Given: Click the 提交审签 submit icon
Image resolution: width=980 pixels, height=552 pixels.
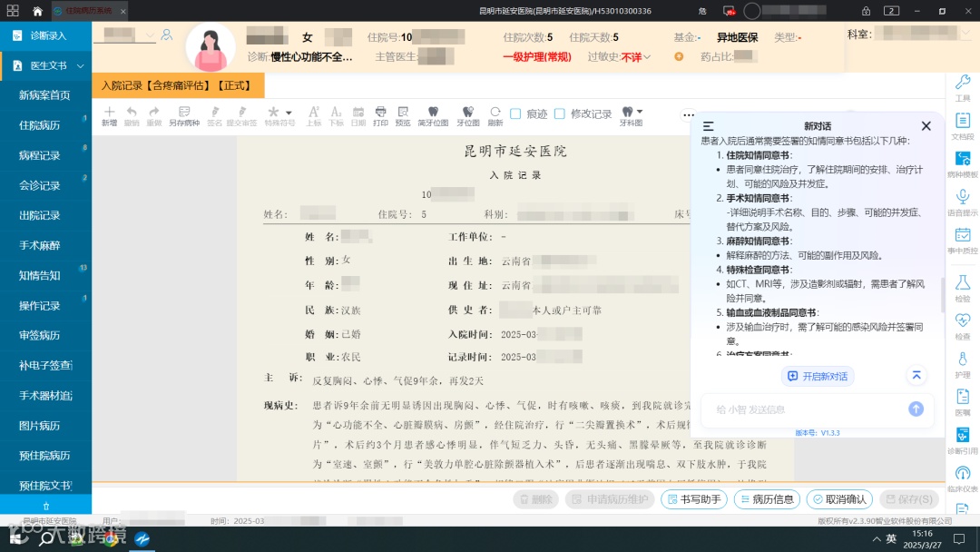Looking at the screenshot, I should pos(242,112).
